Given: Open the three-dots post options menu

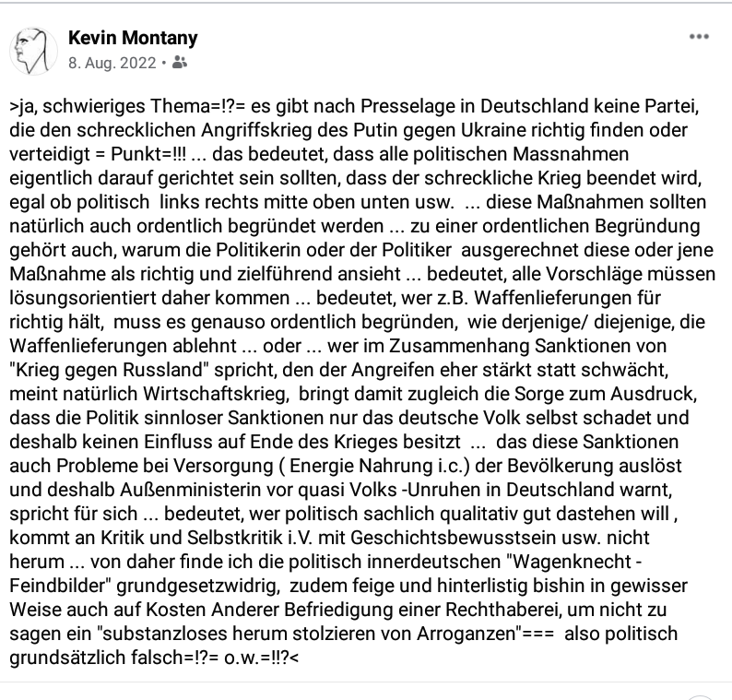Looking at the screenshot, I should (x=699, y=37).
